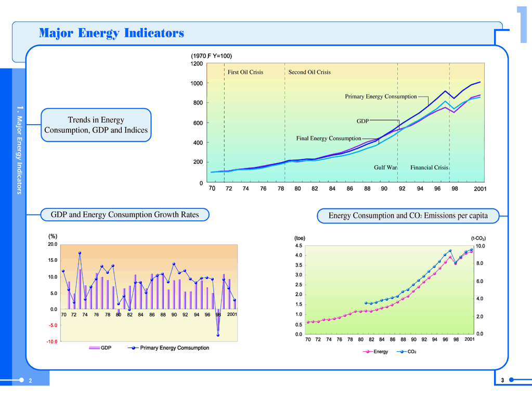Click the 'Gulf War' annotation
The height and width of the screenshot is (398, 532).
(x=385, y=167)
